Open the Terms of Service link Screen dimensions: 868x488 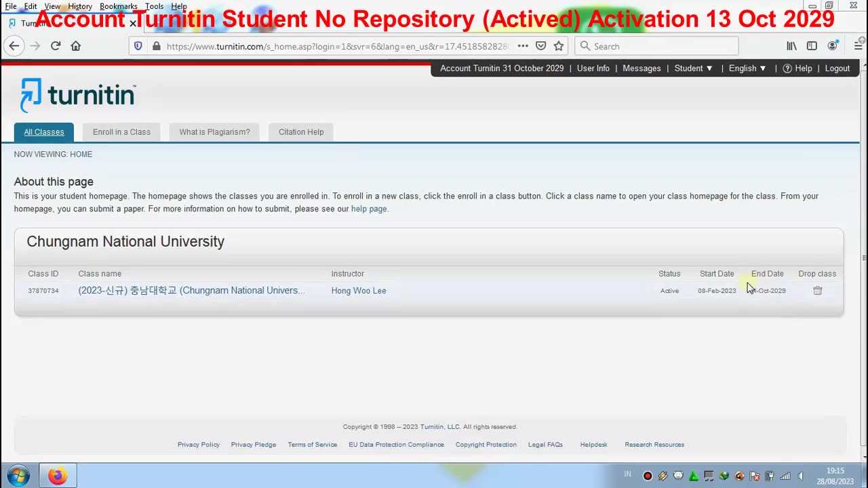[x=312, y=445]
